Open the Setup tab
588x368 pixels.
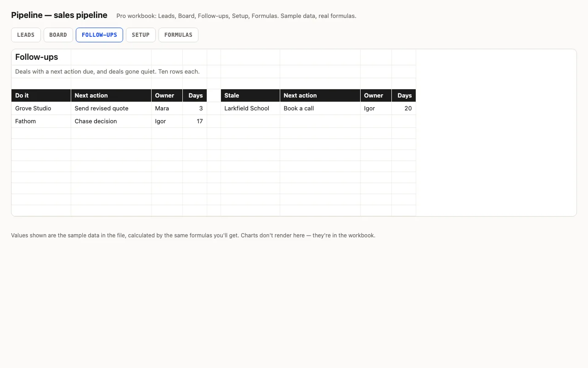(141, 35)
